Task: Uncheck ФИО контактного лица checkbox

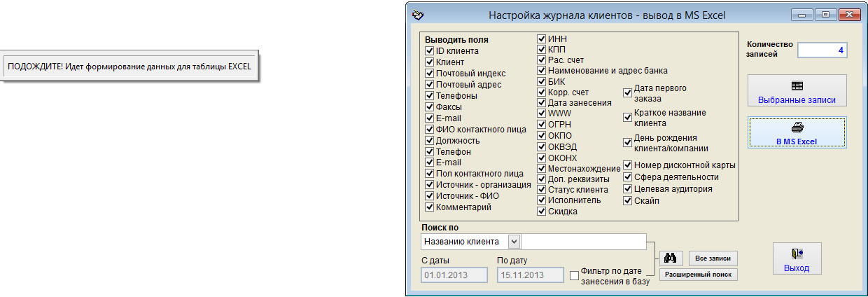Action: tap(430, 130)
